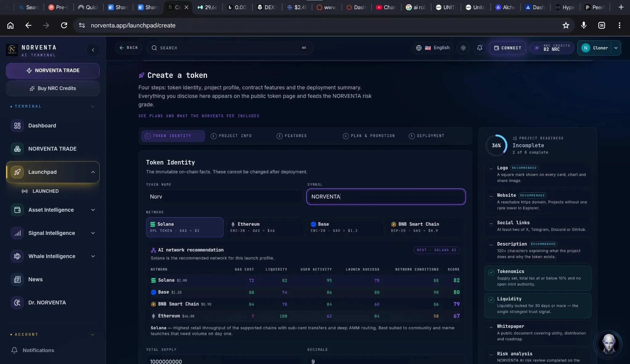Click site info icon in address bar

[82, 26]
